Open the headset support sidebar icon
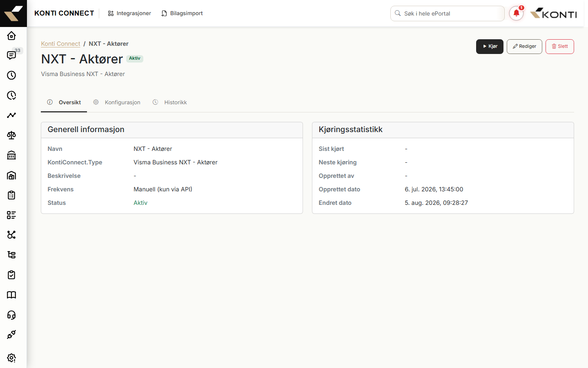This screenshot has width=588, height=368. (11, 315)
